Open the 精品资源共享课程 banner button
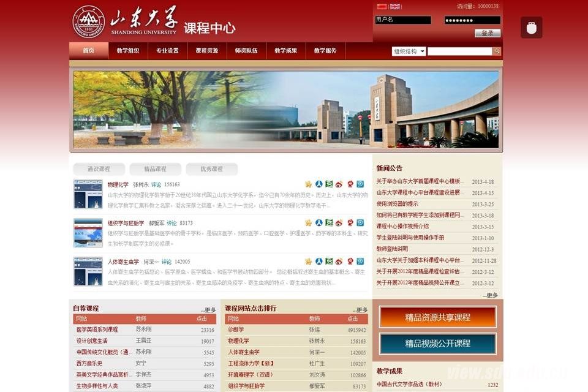The height and width of the screenshot is (392, 588). 437,317
